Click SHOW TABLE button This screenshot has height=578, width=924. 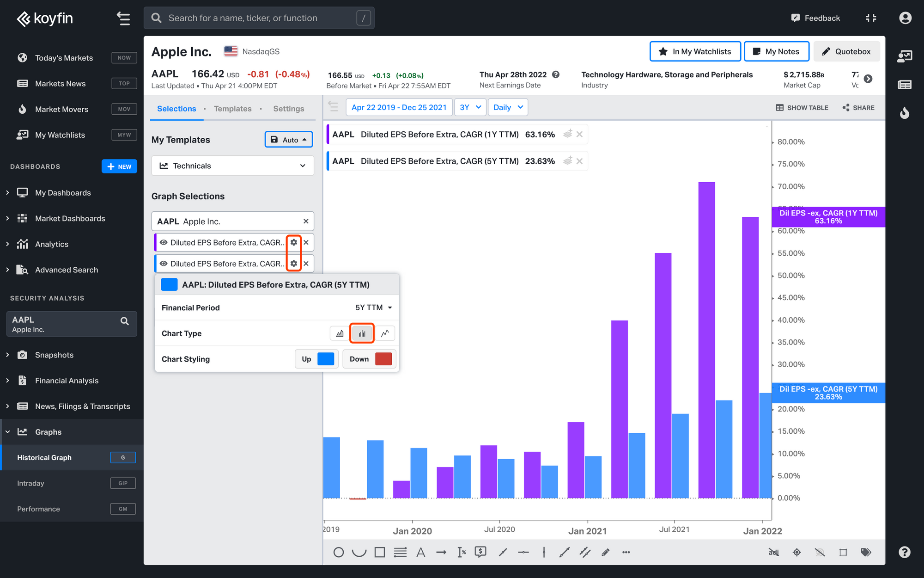tap(802, 108)
